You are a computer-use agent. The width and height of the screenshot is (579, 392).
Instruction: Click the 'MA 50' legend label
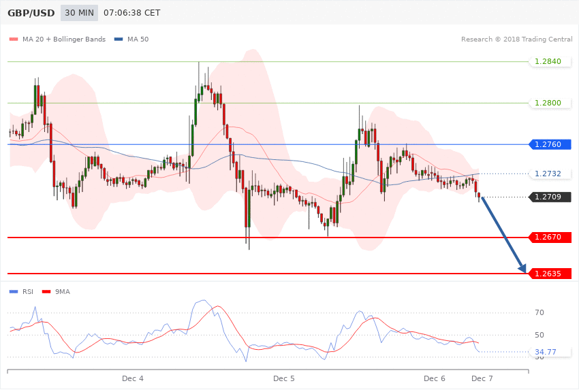(x=138, y=39)
